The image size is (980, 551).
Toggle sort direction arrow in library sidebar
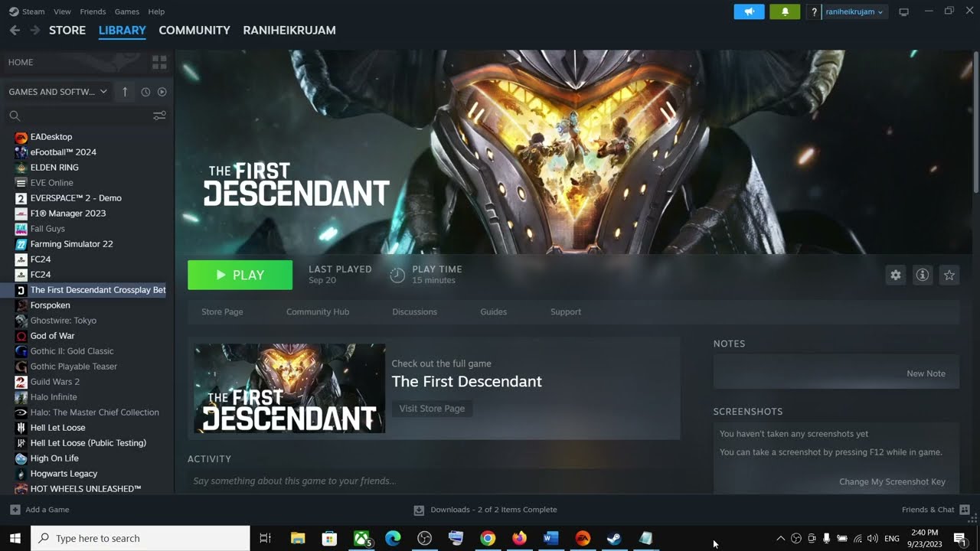pyautogui.click(x=125, y=92)
